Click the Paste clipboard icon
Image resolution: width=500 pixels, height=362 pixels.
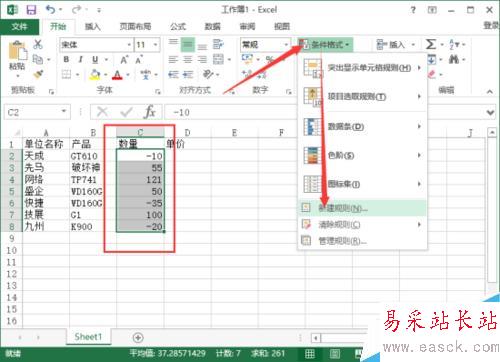coord(17,51)
